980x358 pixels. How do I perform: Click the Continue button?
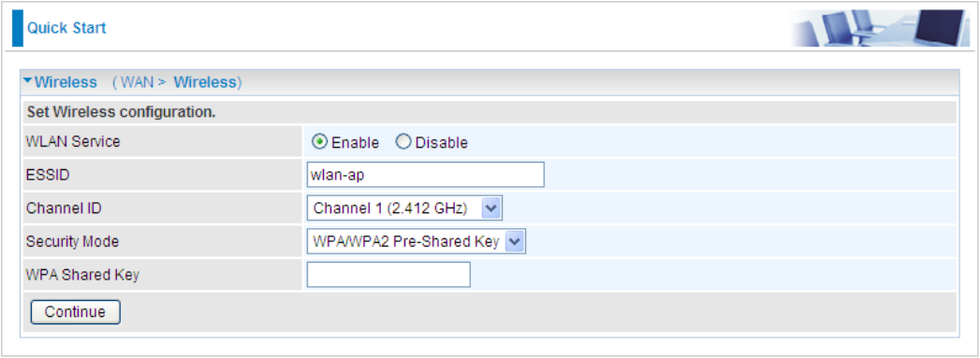pos(75,312)
